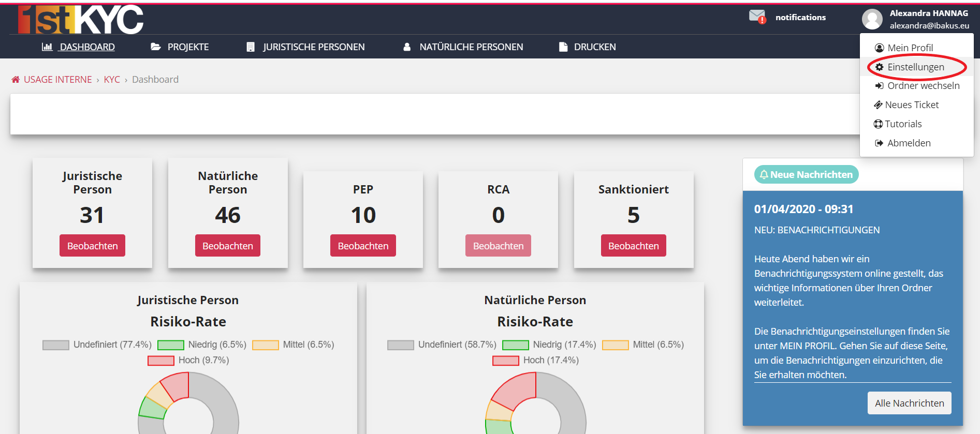Click the bell icon in Neue Nachrichten
This screenshot has height=434, width=980.
764,175
